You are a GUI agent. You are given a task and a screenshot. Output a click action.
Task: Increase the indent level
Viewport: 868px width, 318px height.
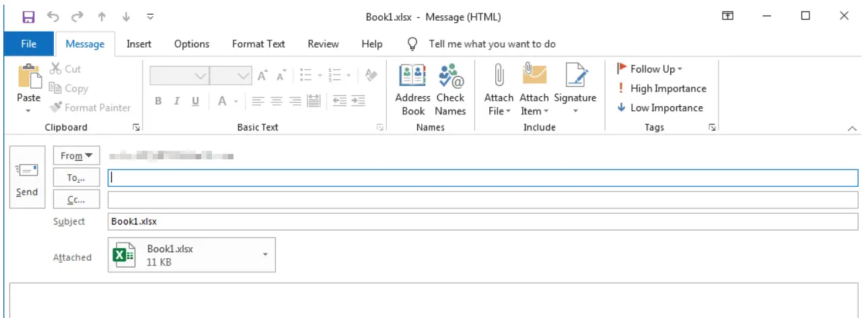(358, 101)
